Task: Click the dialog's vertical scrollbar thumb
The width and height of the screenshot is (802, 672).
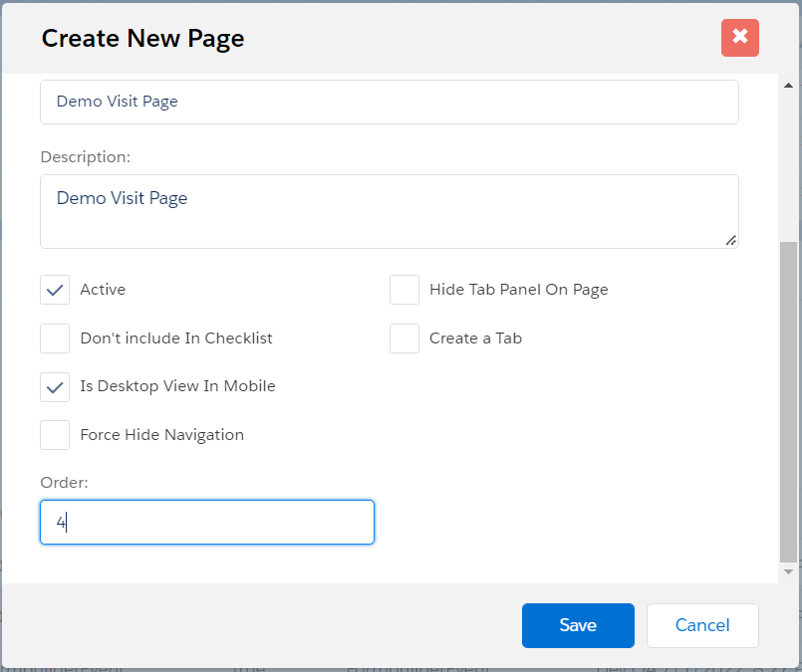Action: coord(788,398)
